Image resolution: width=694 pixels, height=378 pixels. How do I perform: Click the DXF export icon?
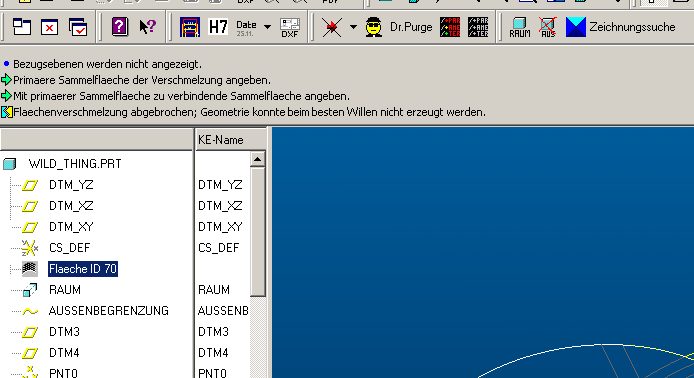pyautogui.click(x=290, y=27)
